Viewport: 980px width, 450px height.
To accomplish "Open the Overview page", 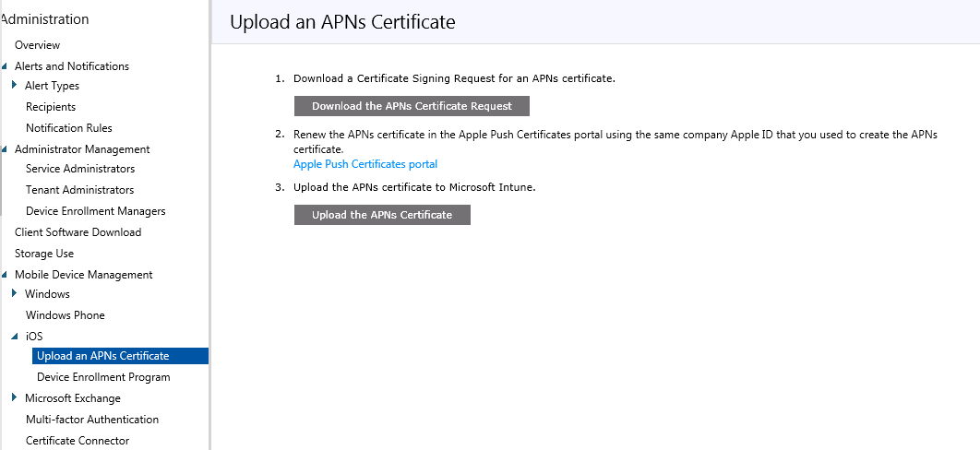I will (38, 45).
